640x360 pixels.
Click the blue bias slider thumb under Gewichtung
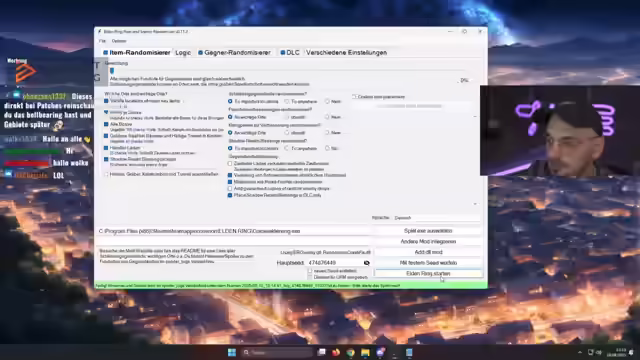pos(112,71)
